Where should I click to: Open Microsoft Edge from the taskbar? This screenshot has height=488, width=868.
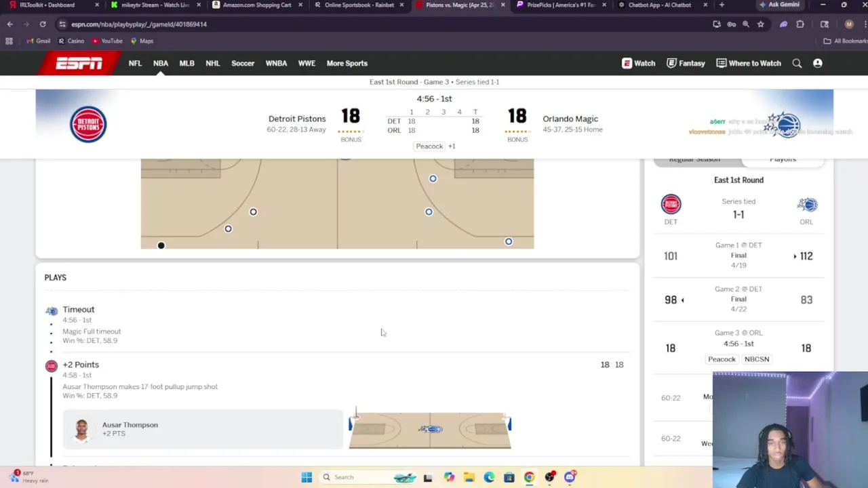click(489, 477)
